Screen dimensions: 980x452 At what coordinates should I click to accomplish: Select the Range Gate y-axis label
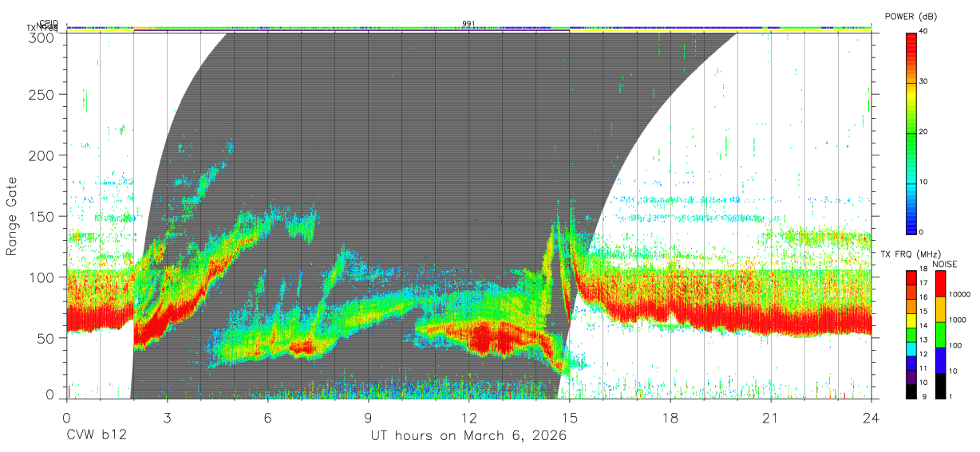point(12,217)
